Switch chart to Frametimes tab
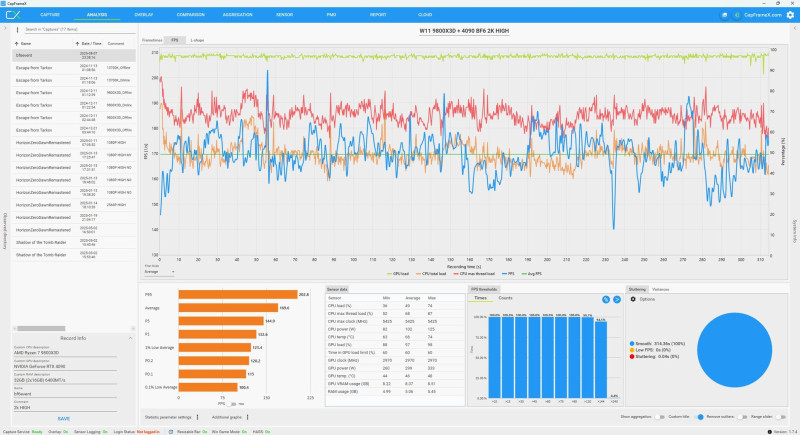This screenshot has width=800, height=435. [x=152, y=40]
